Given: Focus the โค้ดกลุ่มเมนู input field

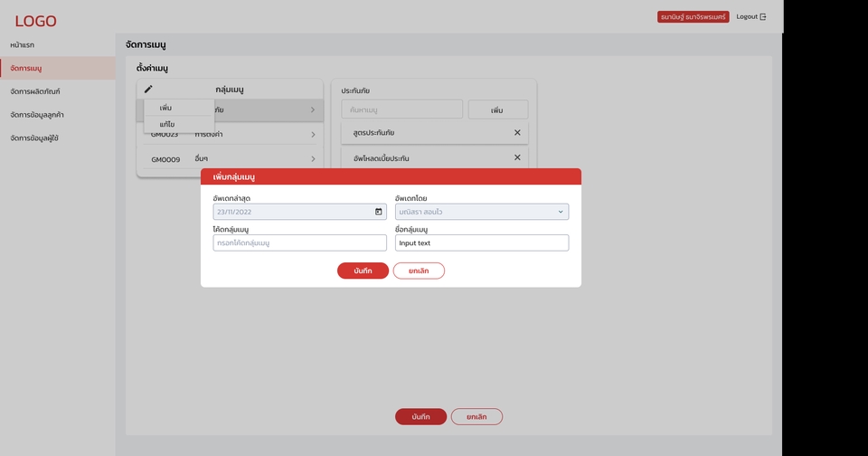Looking at the screenshot, I should (x=299, y=242).
